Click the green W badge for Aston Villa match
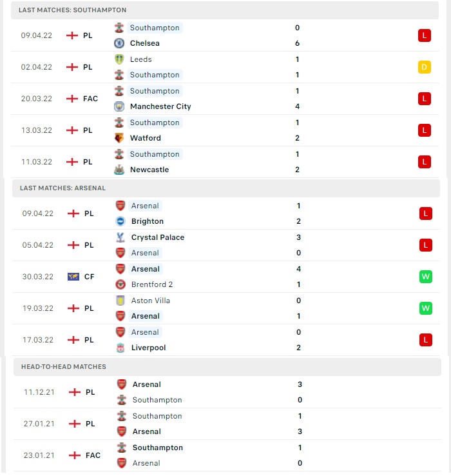The image size is (451, 476). pyautogui.click(x=425, y=308)
